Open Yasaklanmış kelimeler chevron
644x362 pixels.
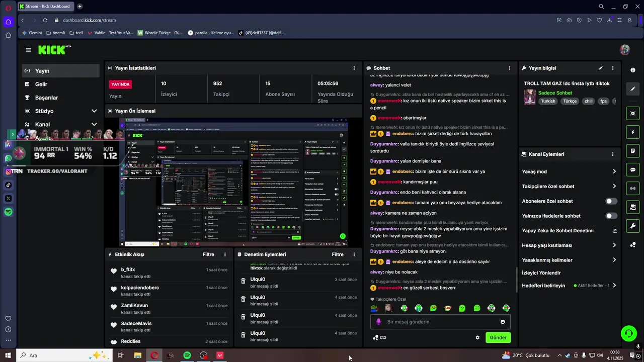pos(614,260)
